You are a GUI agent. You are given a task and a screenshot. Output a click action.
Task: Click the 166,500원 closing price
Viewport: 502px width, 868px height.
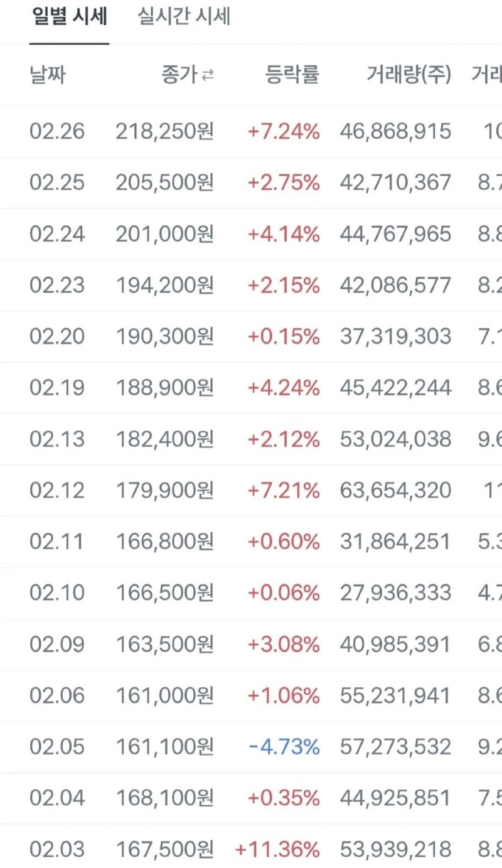coord(164,593)
